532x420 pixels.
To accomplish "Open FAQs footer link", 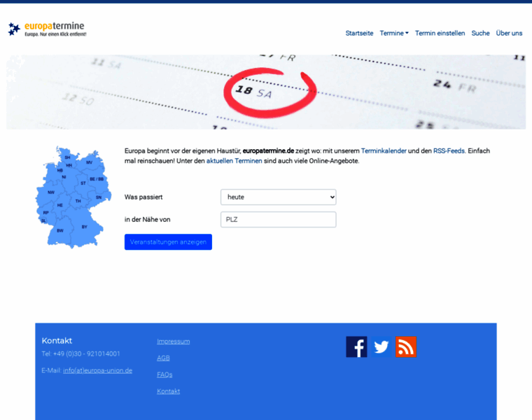I will click(x=164, y=374).
